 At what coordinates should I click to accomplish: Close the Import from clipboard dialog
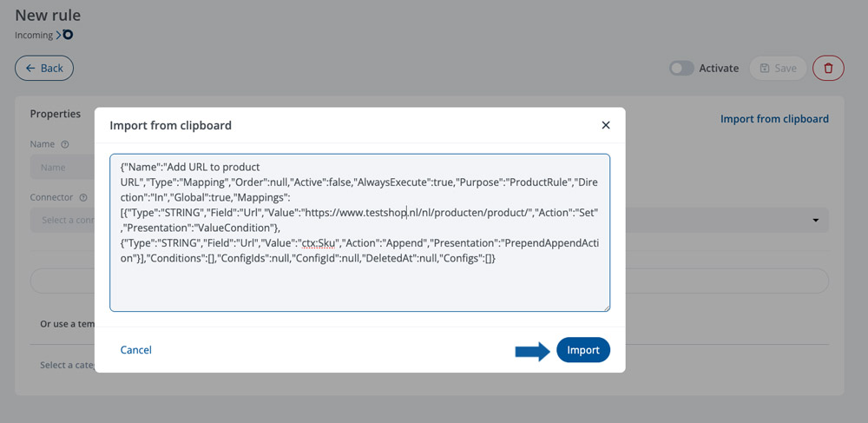(x=606, y=125)
